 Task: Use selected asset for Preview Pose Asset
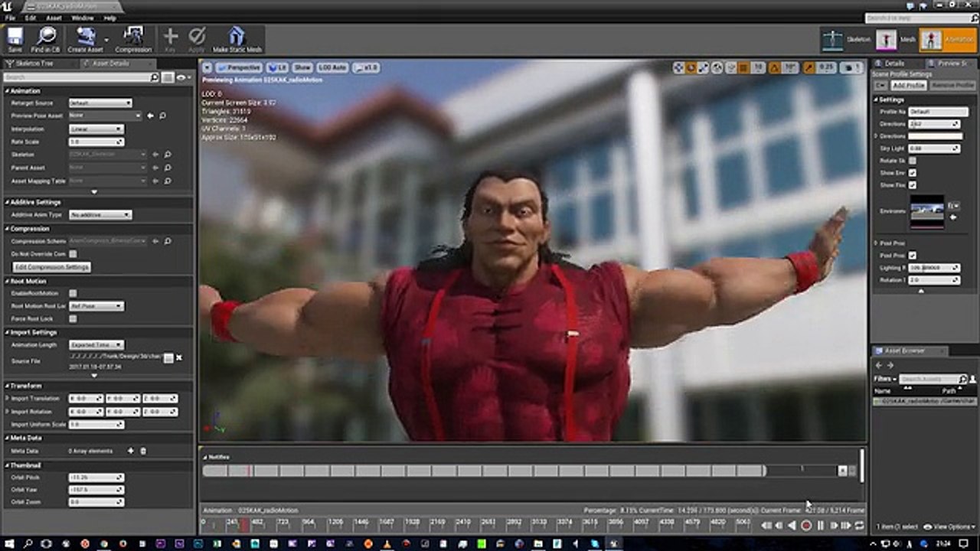click(x=151, y=116)
